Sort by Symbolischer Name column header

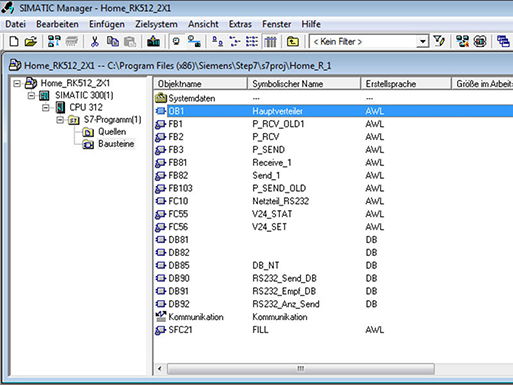coord(304,83)
